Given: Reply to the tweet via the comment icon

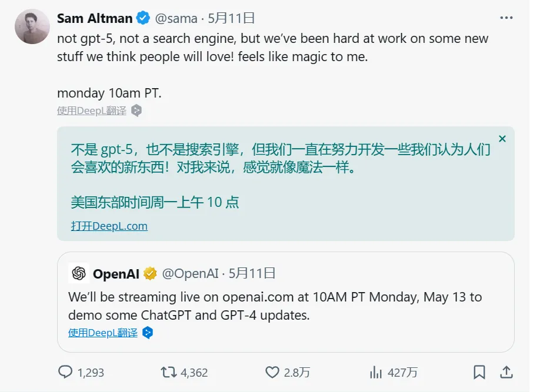Looking at the screenshot, I should pyautogui.click(x=65, y=372).
